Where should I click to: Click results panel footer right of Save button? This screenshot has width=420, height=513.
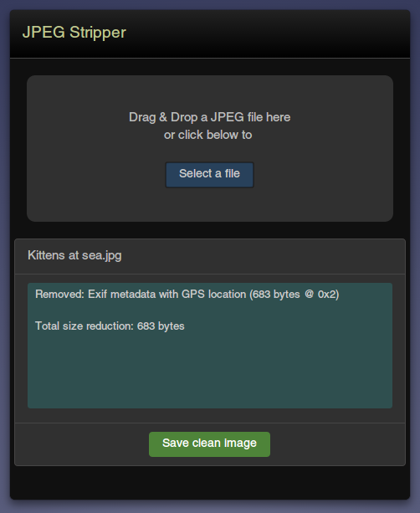tap(337, 444)
